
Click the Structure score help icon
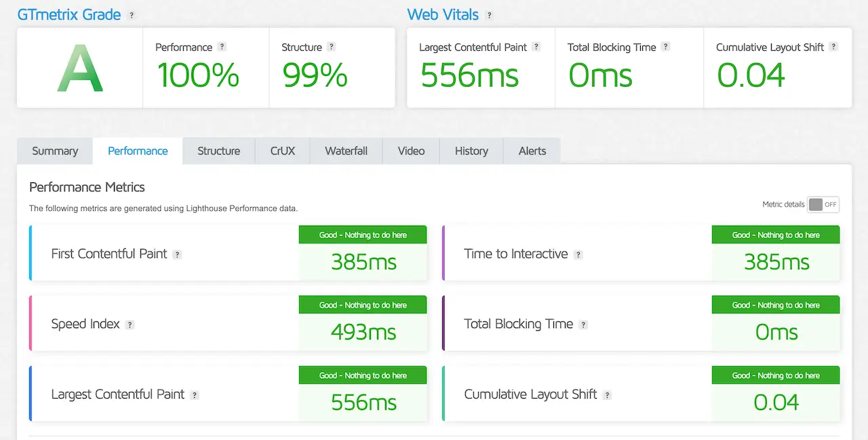(x=330, y=47)
